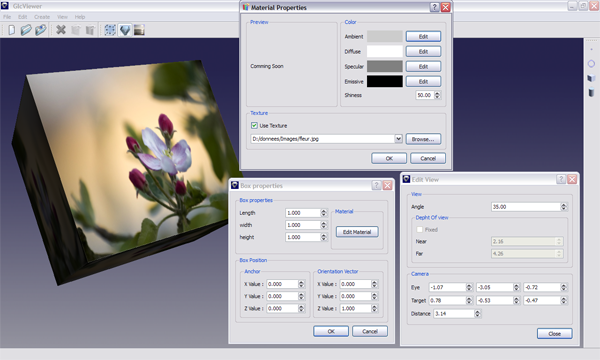600x360 pixels.
Task: Click Eye field showing -3.05
Action: pyautogui.click(x=495, y=287)
